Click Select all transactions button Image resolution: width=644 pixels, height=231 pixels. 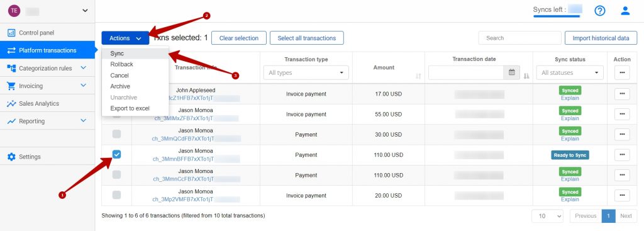pyautogui.click(x=307, y=38)
